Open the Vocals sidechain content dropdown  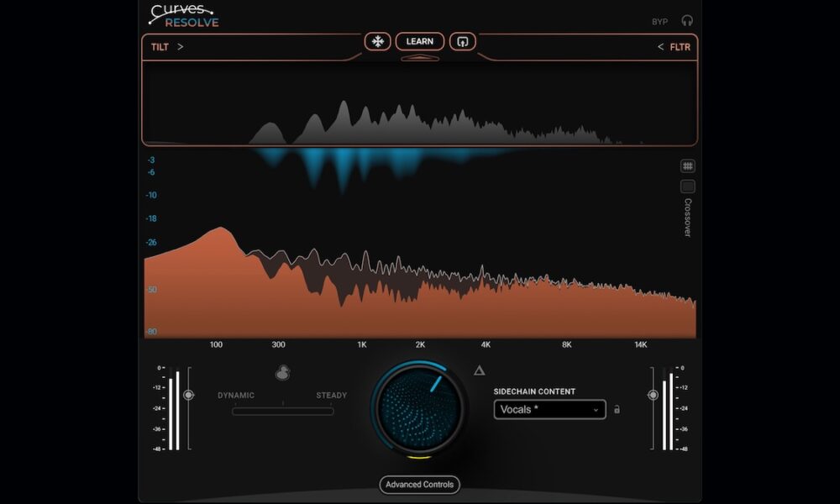coord(596,410)
